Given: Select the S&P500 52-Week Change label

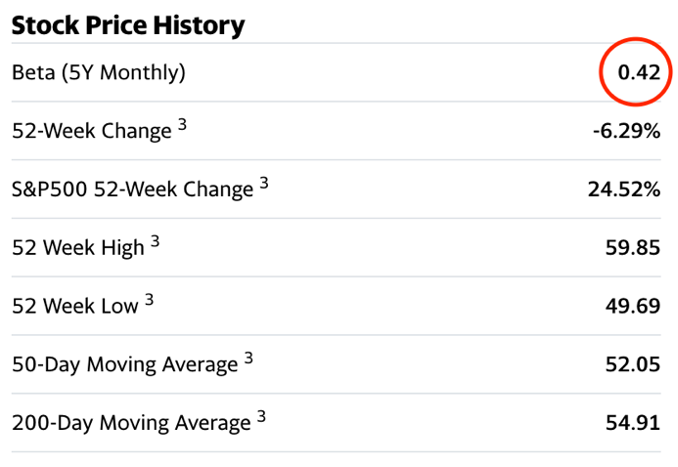Looking at the screenshot, I should [133, 189].
